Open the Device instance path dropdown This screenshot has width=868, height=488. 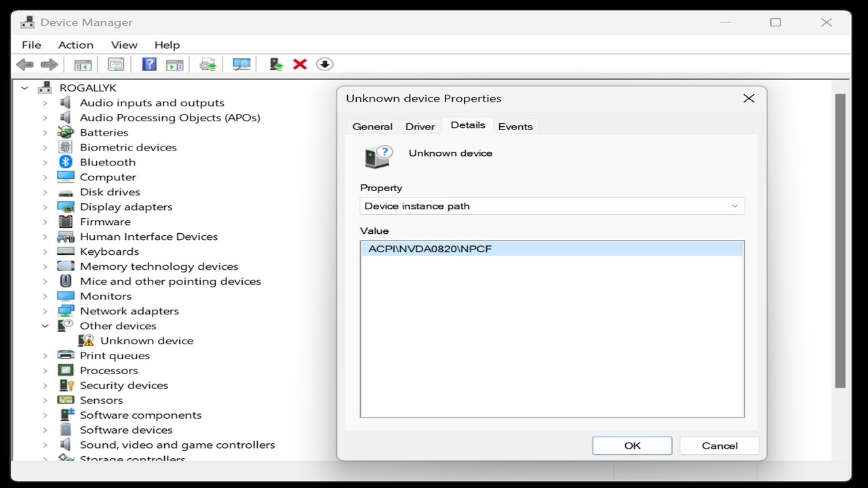click(734, 205)
